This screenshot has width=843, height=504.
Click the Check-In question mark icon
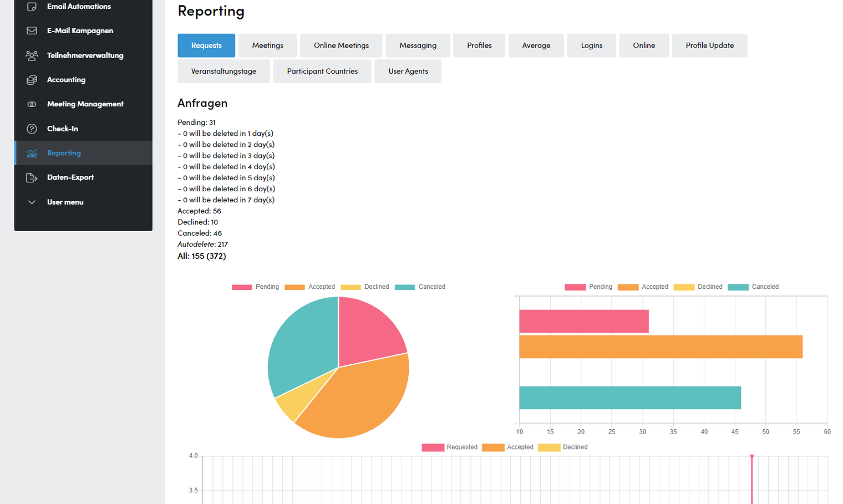point(32,129)
